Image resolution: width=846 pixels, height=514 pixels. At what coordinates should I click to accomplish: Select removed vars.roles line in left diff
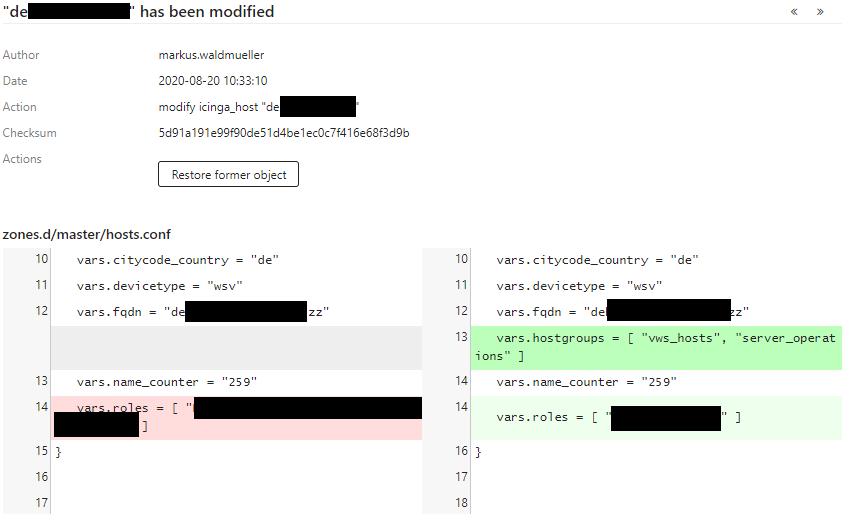236,417
